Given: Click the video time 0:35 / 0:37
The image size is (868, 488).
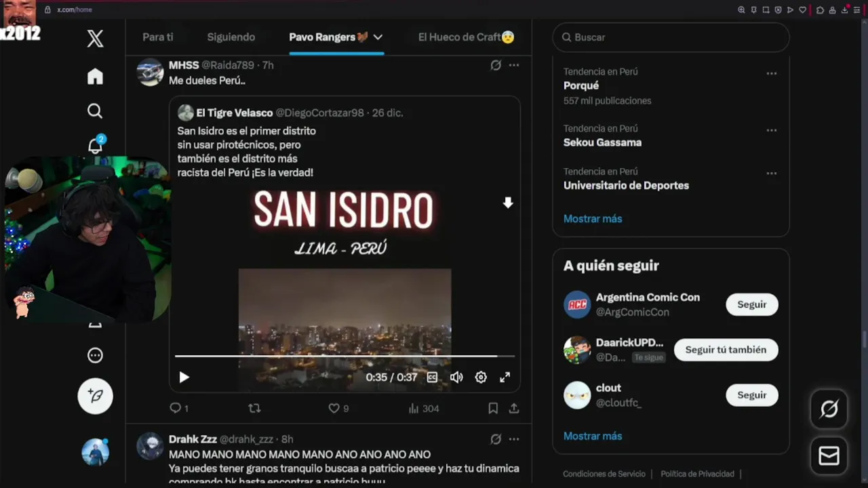Looking at the screenshot, I should 391,378.
